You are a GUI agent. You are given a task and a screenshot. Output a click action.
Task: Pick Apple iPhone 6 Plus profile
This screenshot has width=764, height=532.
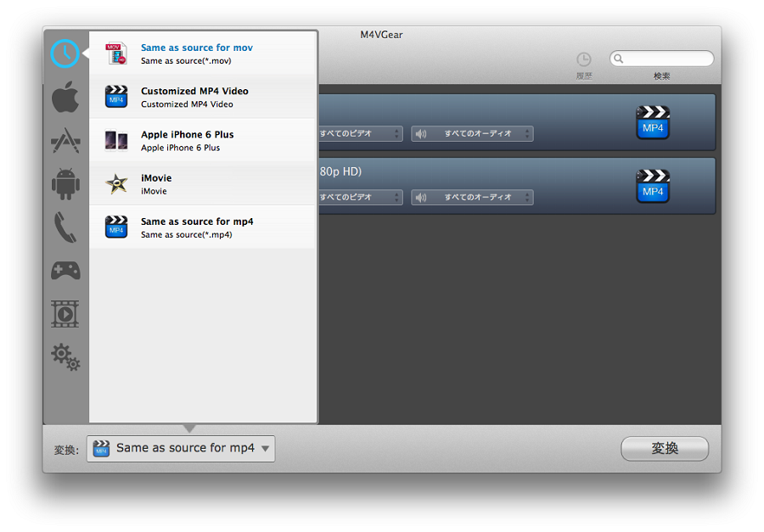tap(203, 140)
